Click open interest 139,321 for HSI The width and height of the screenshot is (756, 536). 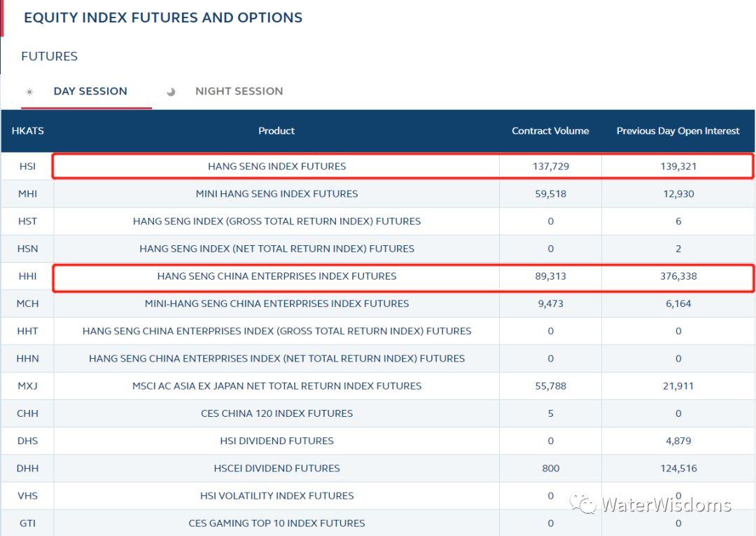(678, 167)
